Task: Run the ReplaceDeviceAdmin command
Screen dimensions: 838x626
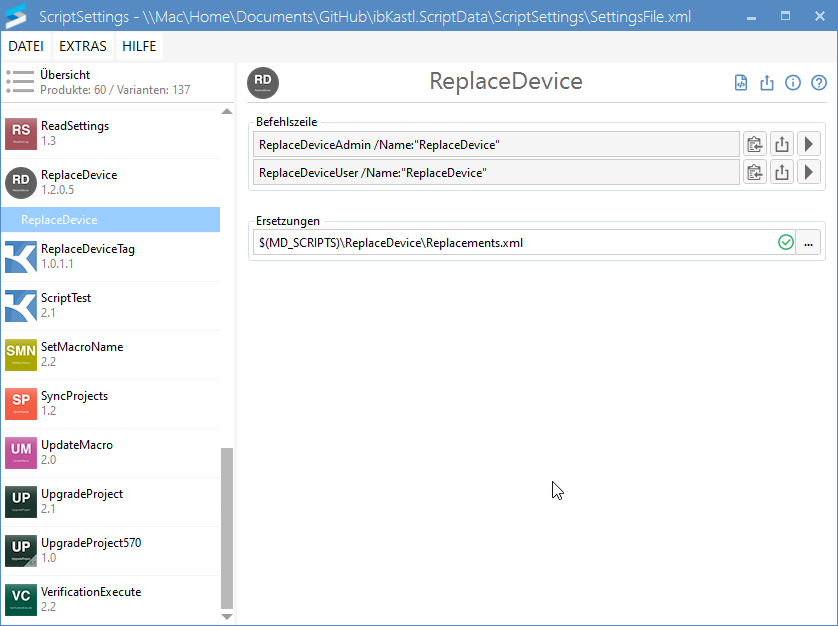Action: [x=808, y=145]
